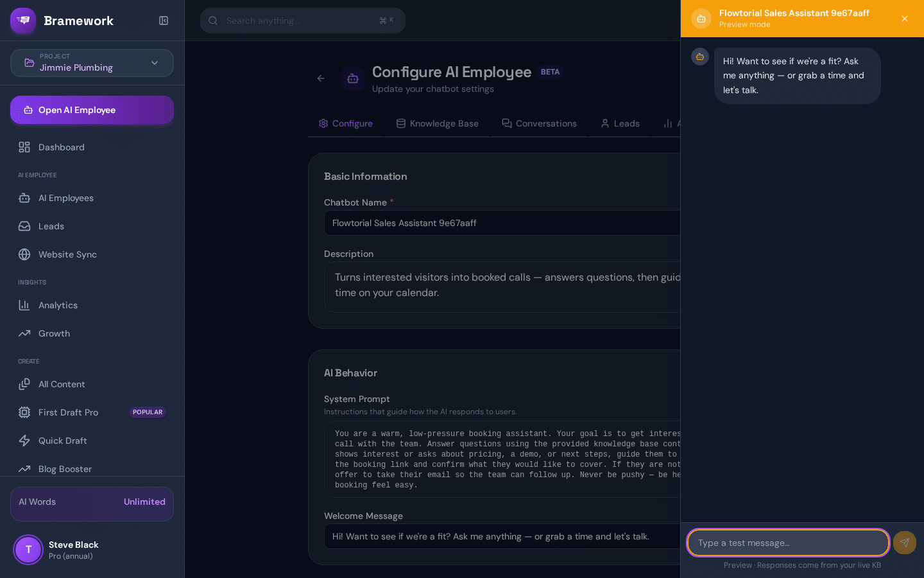Open Blog Booster in sidebar
924x578 pixels.
pyautogui.click(x=92, y=469)
